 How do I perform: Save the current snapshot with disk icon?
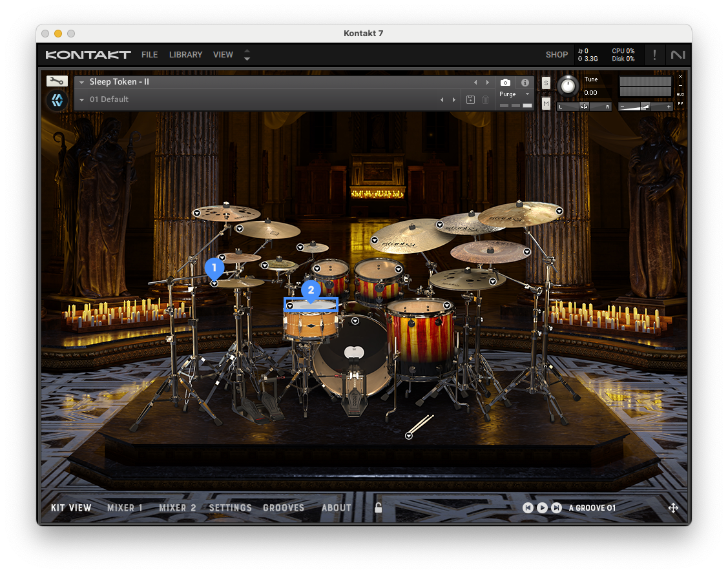470,99
